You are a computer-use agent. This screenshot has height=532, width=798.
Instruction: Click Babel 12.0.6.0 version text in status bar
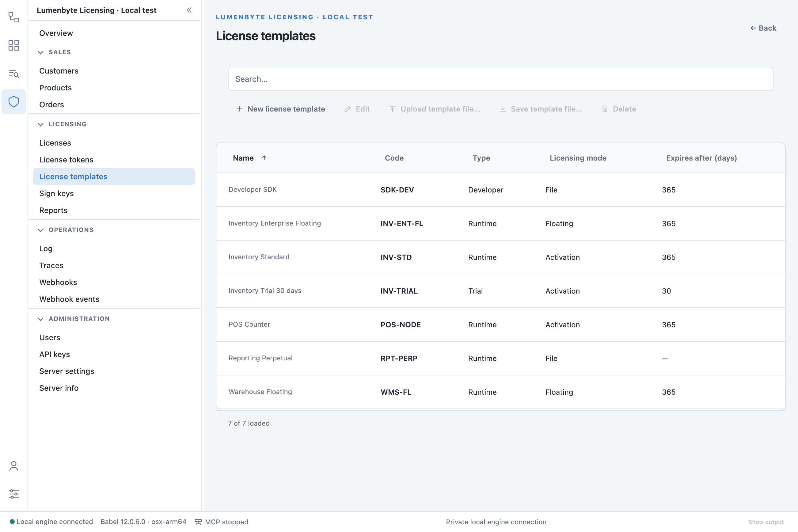pyautogui.click(x=143, y=522)
